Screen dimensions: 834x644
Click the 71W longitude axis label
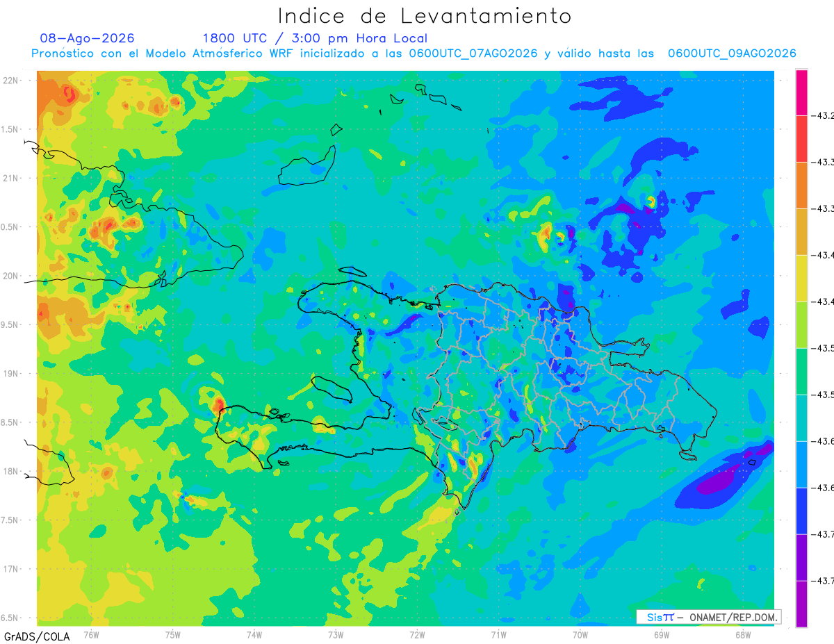(x=498, y=634)
